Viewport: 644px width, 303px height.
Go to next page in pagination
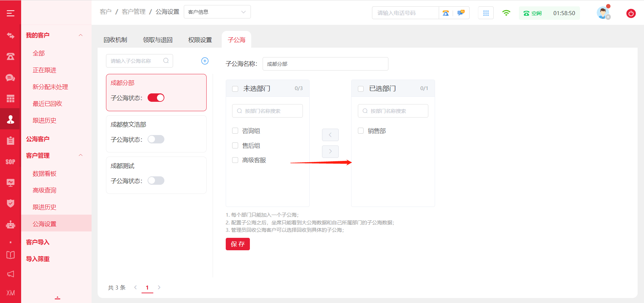(159, 287)
